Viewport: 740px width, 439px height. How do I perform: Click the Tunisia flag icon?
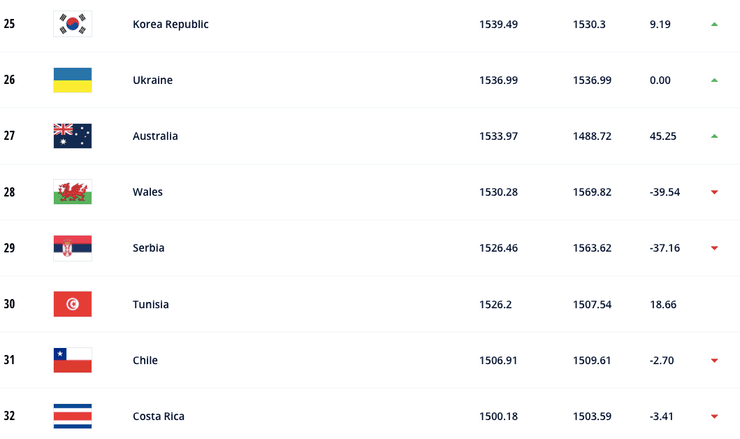point(72,304)
